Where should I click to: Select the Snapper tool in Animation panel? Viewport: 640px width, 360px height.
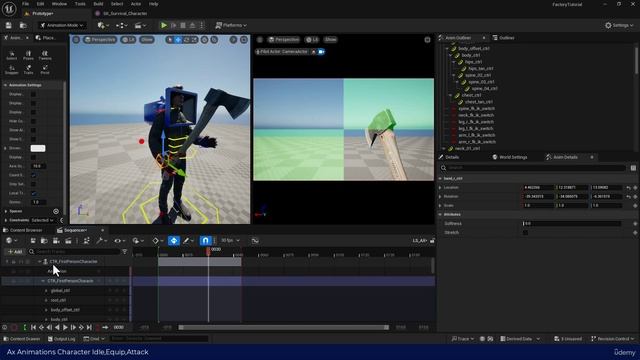pyautogui.click(x=11, y=70)
